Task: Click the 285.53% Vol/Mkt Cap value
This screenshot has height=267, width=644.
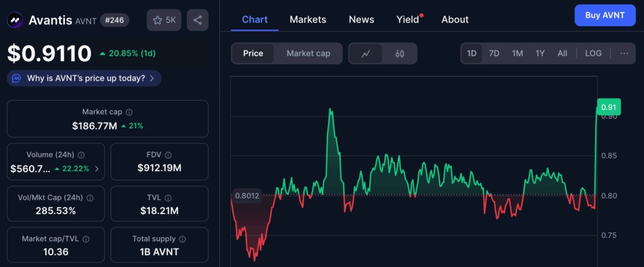Action: [x=56, y=211]
